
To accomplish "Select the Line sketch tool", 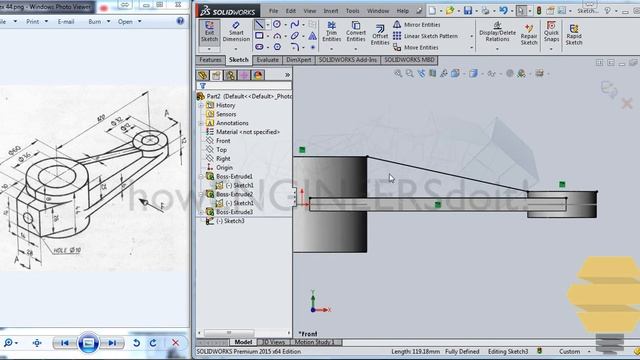I will pyautogui.click(x=259, y=24).
